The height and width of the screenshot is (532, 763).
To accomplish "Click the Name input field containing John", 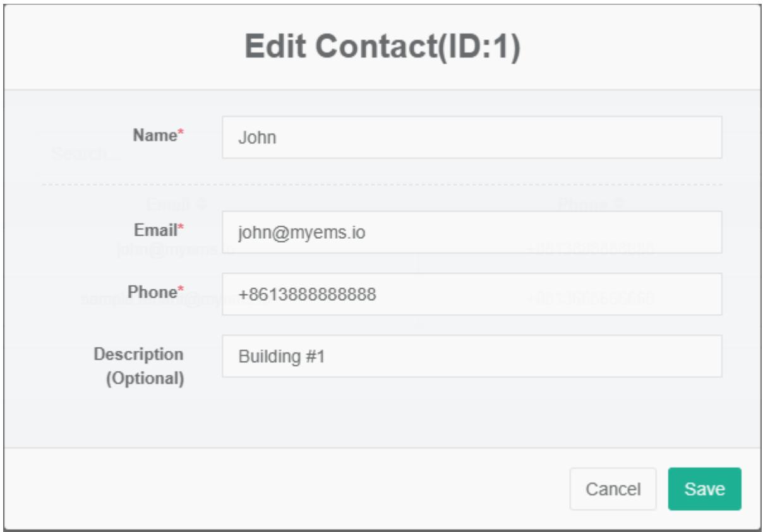I will (x=471, y=137).
